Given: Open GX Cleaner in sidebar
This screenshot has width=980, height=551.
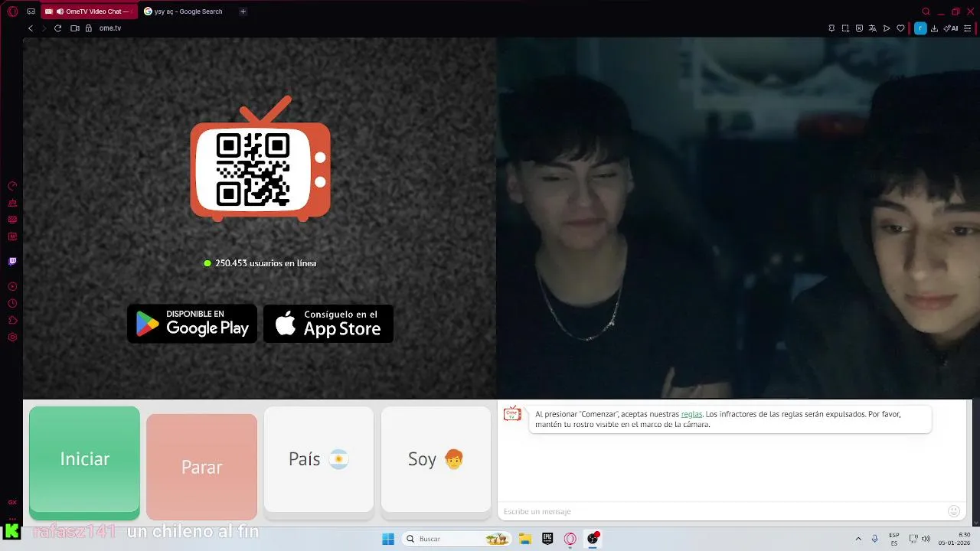Looking at the screenshot, I should pyautogui.click(x=12, y=203).
